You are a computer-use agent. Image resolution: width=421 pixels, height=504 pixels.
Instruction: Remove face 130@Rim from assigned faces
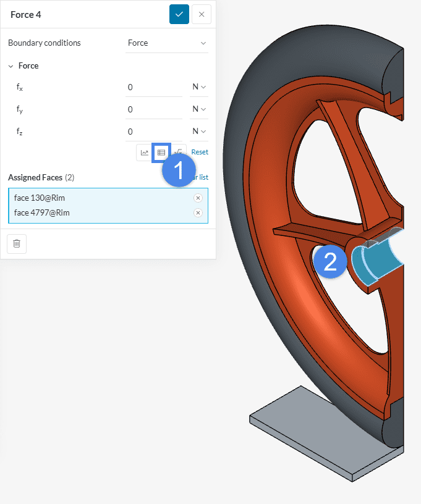tap(198, 198)
